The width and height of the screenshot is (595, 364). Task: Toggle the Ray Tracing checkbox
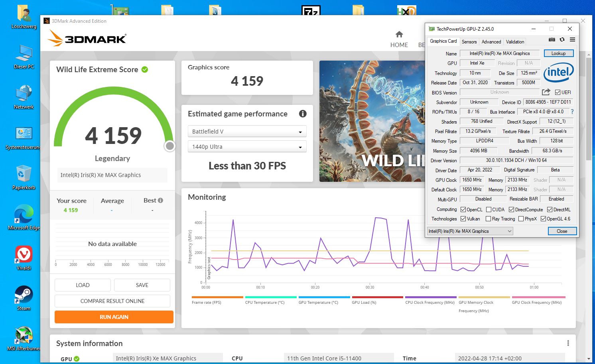point(488,218)
